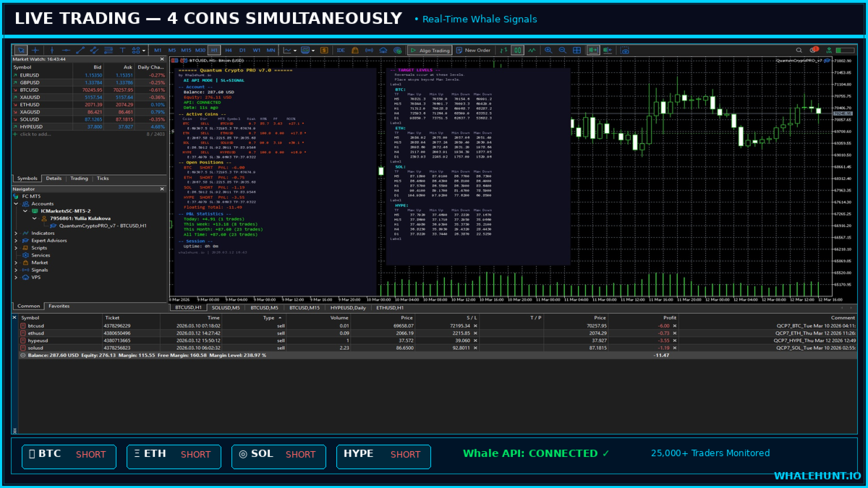The width and height of the screenshot is (868, 488).
Task: Switch to M15 timeframe
Action: click(x=186, y=50)
